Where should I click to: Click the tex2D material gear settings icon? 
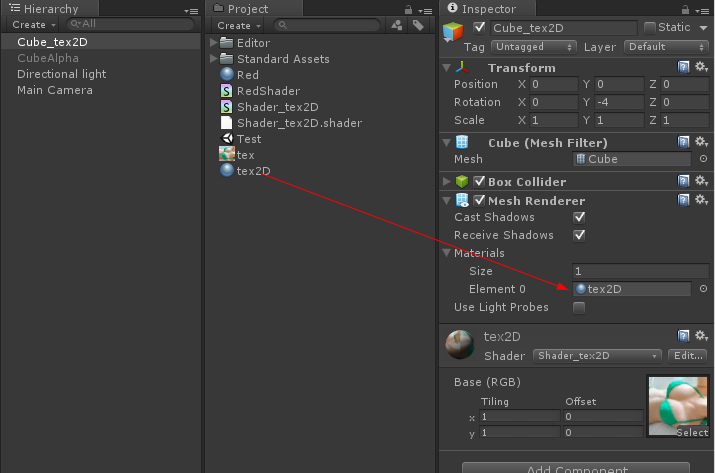point(701,336)
